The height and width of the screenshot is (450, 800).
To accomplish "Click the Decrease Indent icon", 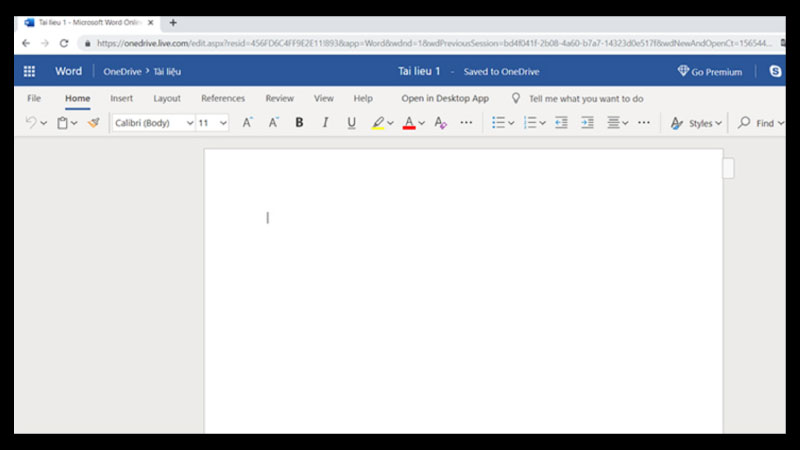I will (x=561, y=123).
